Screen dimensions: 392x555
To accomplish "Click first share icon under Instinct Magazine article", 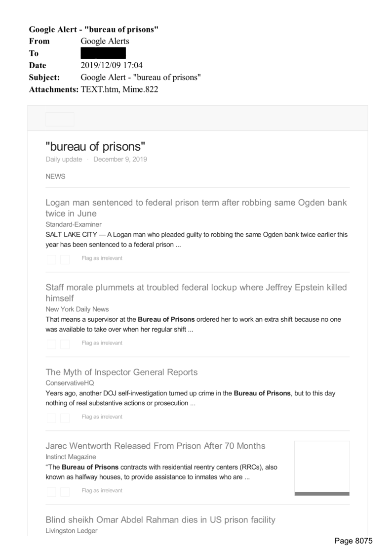I will (x=51, y=491).
